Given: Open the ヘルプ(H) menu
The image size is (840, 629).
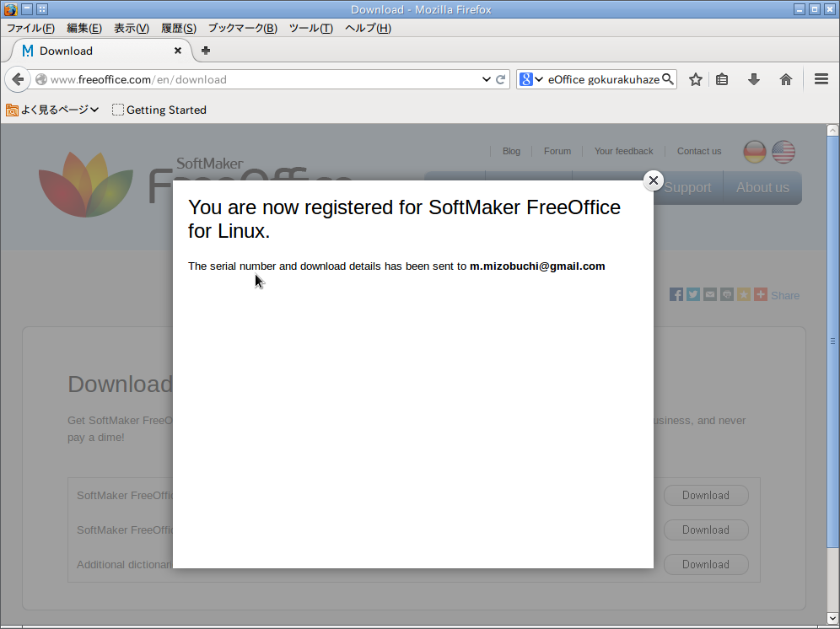Looking at the screenshot, I should (368, 28).
